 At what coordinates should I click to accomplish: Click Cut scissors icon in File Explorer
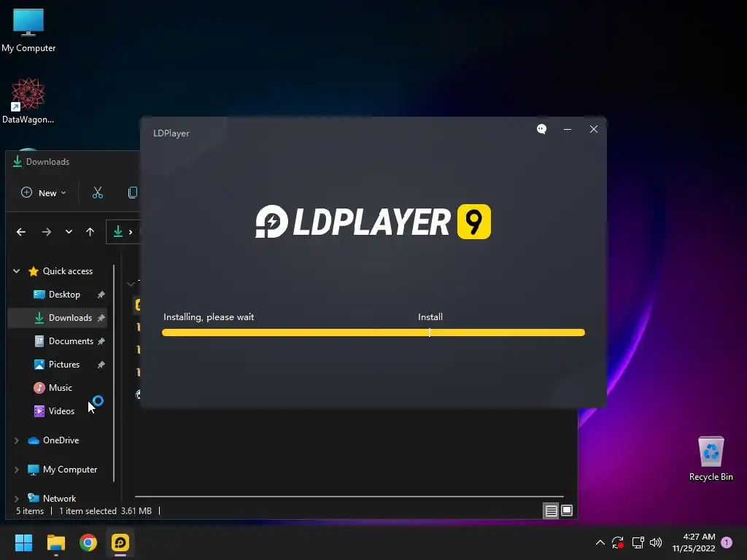click(98, 192)
